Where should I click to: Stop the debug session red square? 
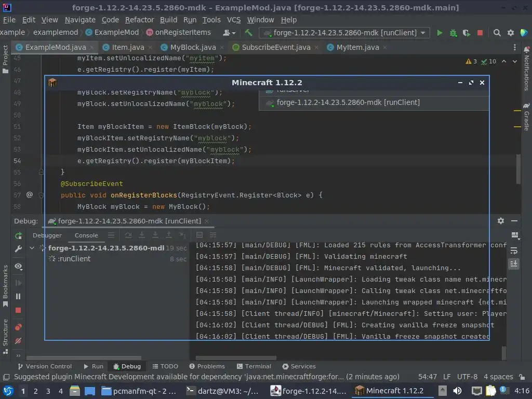[18, 311]
